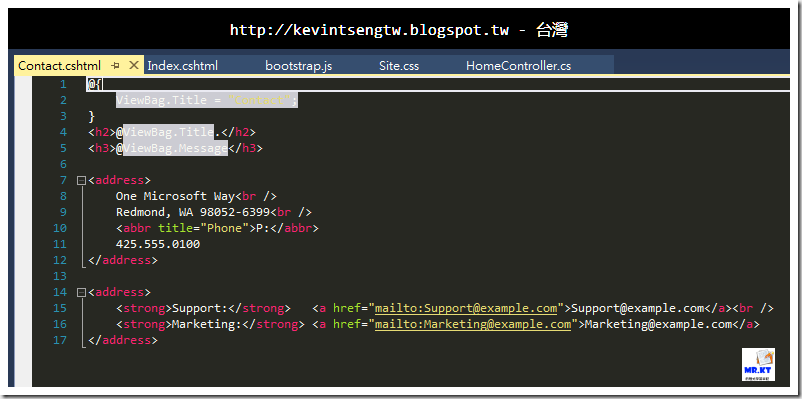Click line number 1 in the gutter
This screenshot has width=802, height=399.
coord(62,84)
